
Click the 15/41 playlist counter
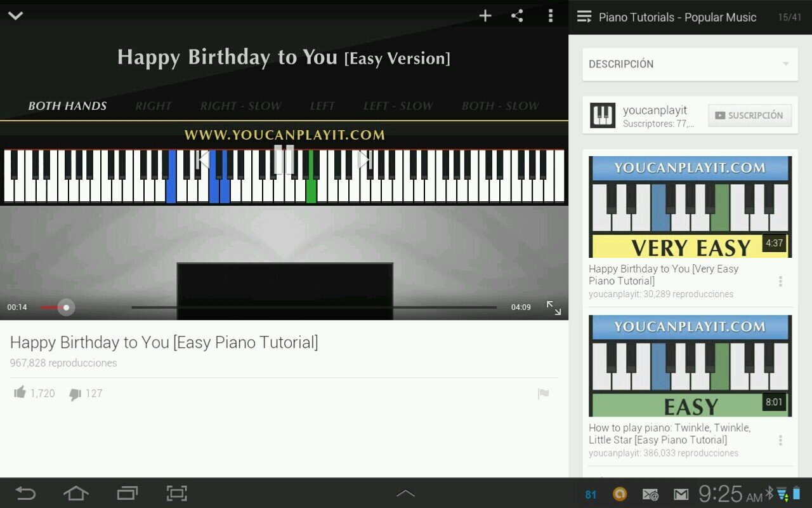pyautogui.click(x=790, y=17)
